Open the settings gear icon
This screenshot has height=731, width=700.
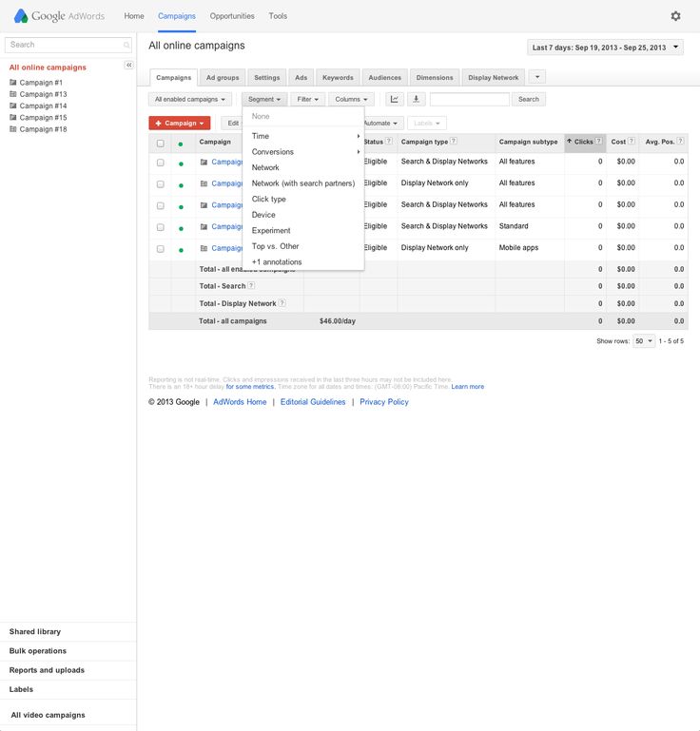[x=675, y=16]
